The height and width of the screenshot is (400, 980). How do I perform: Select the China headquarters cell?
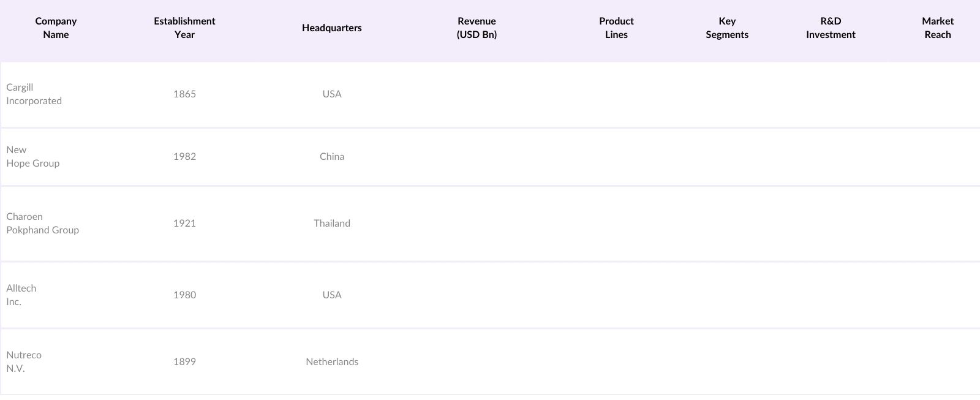coord(332,157)
